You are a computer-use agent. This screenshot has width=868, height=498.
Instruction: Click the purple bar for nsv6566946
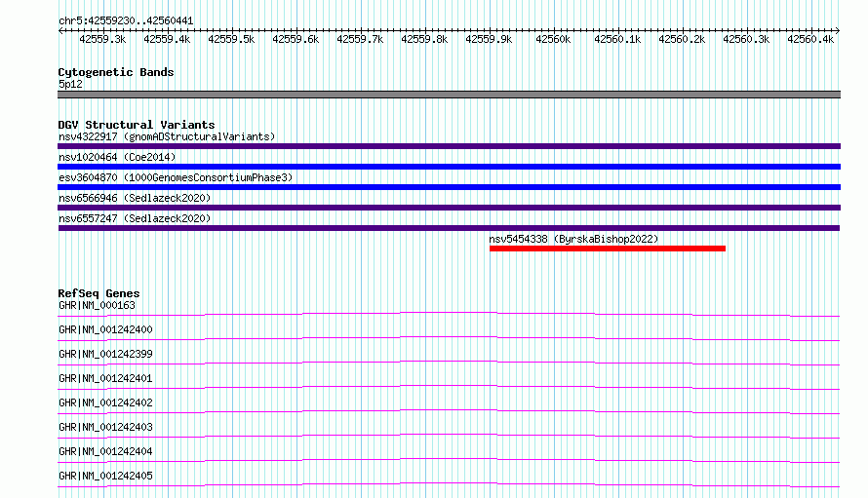pyautogui.click(x=449, y=208)
